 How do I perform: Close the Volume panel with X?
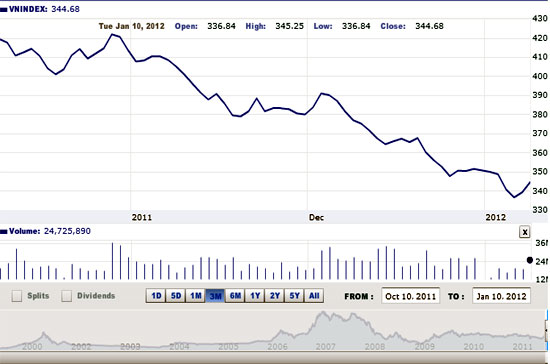coord(524,232)
